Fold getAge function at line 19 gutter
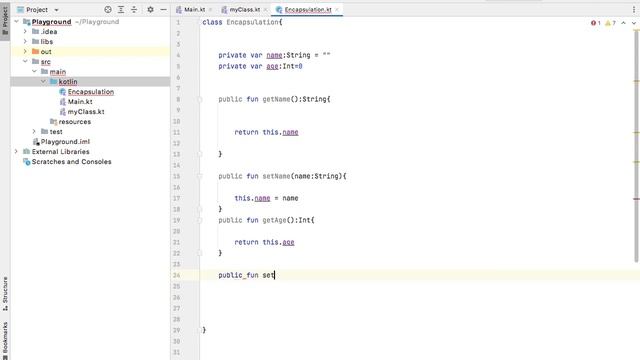Image resolution: width=640 pixels, height=360 pixels. click(x=200, y=220)
